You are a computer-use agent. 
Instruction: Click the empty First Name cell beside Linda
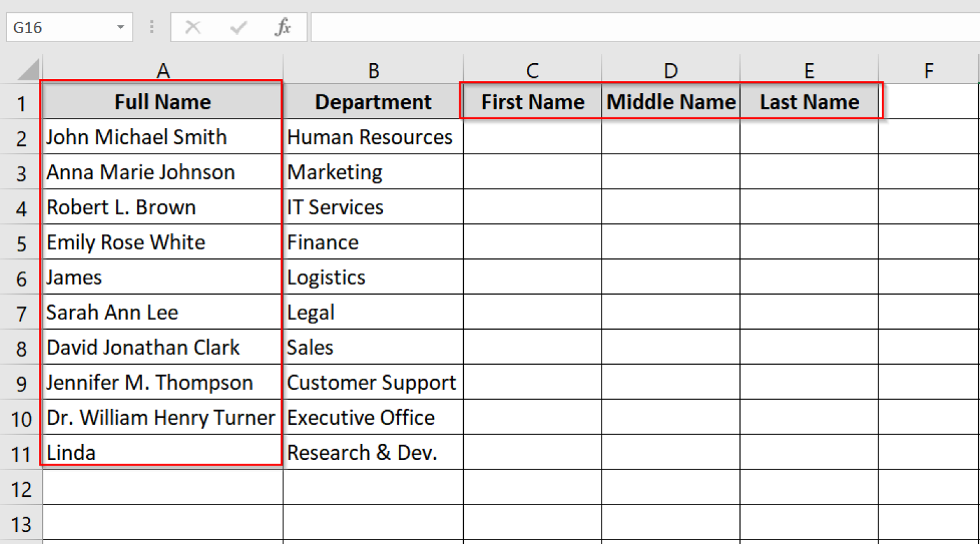tap(532, 453)
